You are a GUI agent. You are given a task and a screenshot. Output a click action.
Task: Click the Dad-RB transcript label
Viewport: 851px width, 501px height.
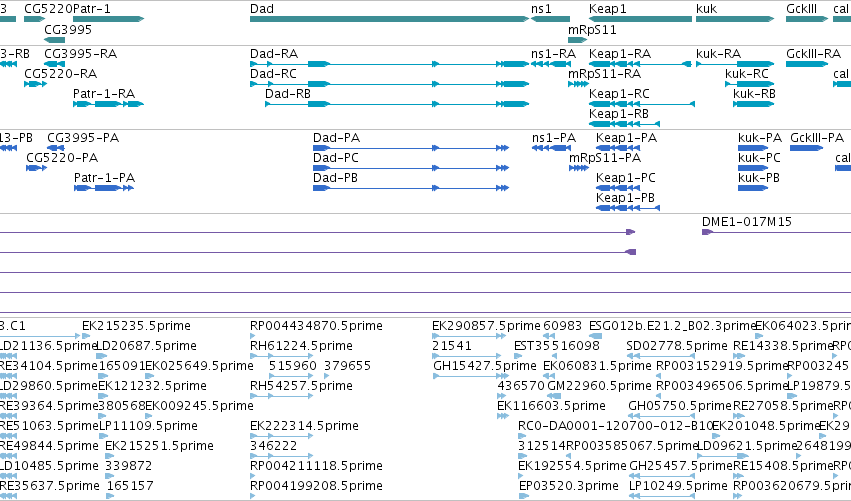[x=288, y=94]
